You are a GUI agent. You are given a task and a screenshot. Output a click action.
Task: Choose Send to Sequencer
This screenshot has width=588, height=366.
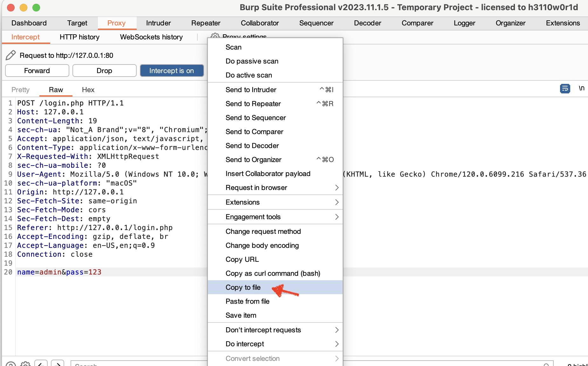(275, 118)
